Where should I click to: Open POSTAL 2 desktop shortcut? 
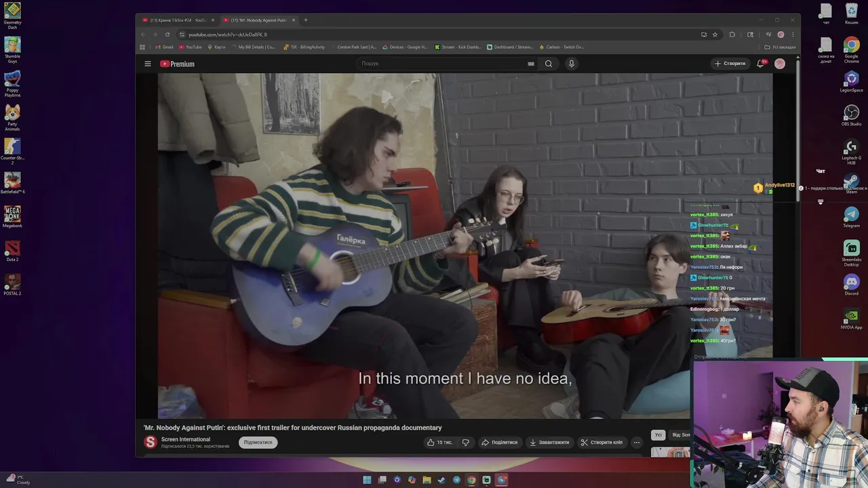pos(12,285)
